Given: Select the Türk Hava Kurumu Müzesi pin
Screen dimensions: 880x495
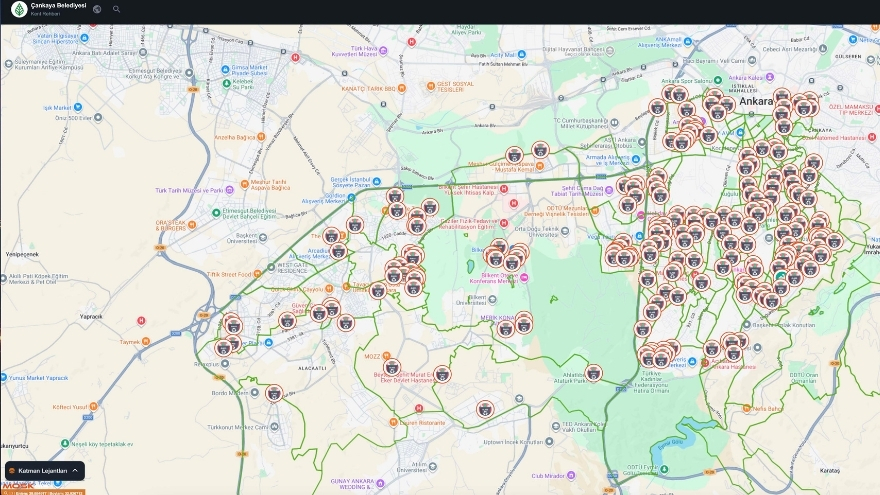Looking at the screenshot, I should point(382,50).
